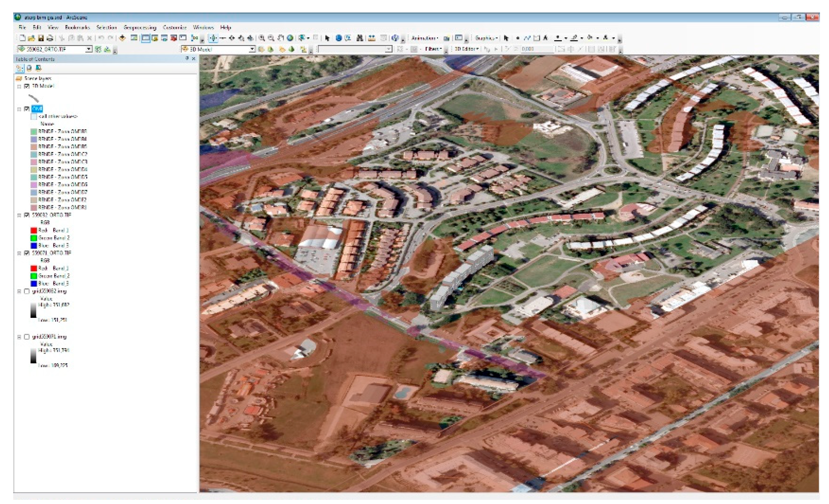829x504 pixels.
Task: Toggle the 339071_ORTO.TIF layer visibility
Action: [x=27, y=253]
